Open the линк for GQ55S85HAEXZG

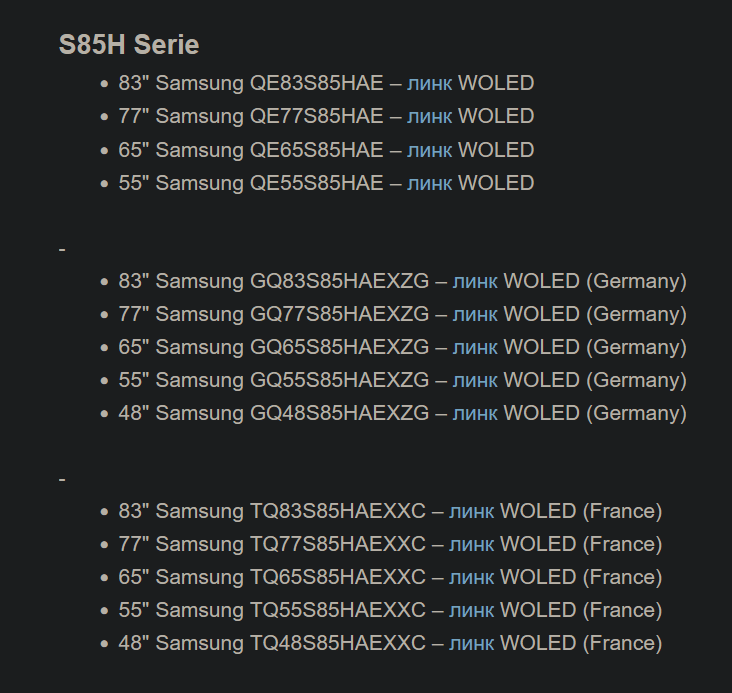(475, 381)
